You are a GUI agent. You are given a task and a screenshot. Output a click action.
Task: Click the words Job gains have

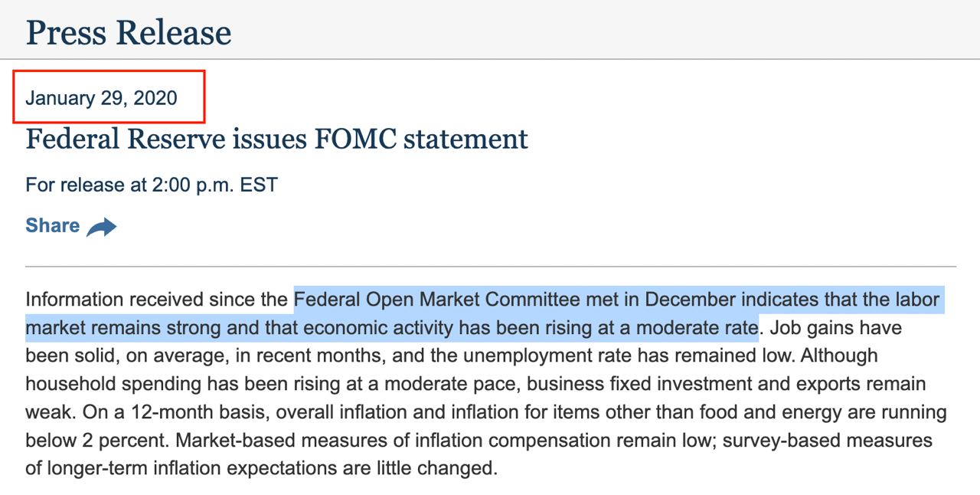(836, 328)
